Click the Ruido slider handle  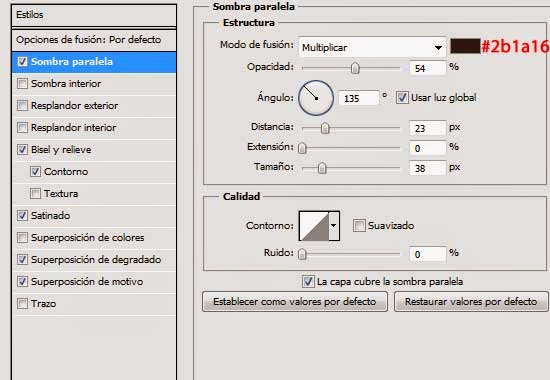tap(302, 254)
